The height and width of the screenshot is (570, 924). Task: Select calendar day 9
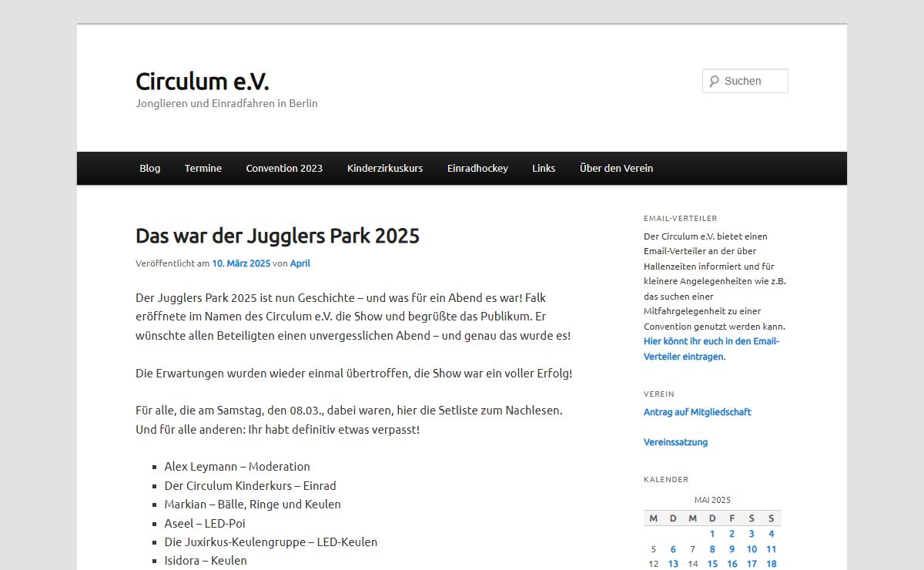click(x=731, y=549)
